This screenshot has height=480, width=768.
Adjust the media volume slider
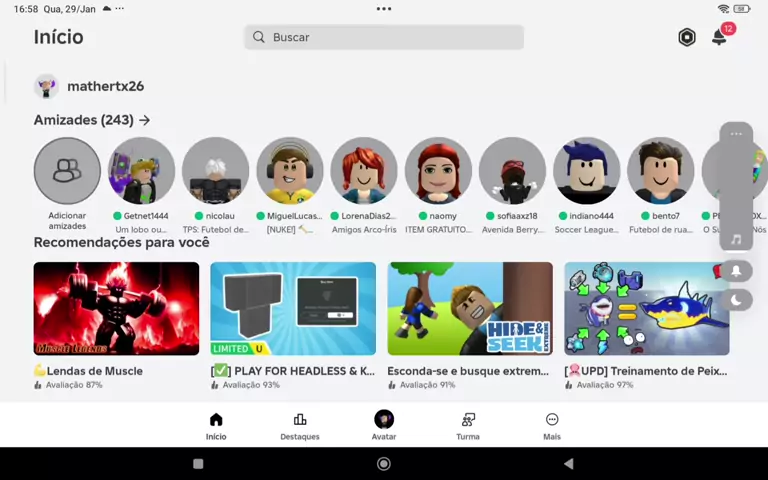tap(736, 190)
